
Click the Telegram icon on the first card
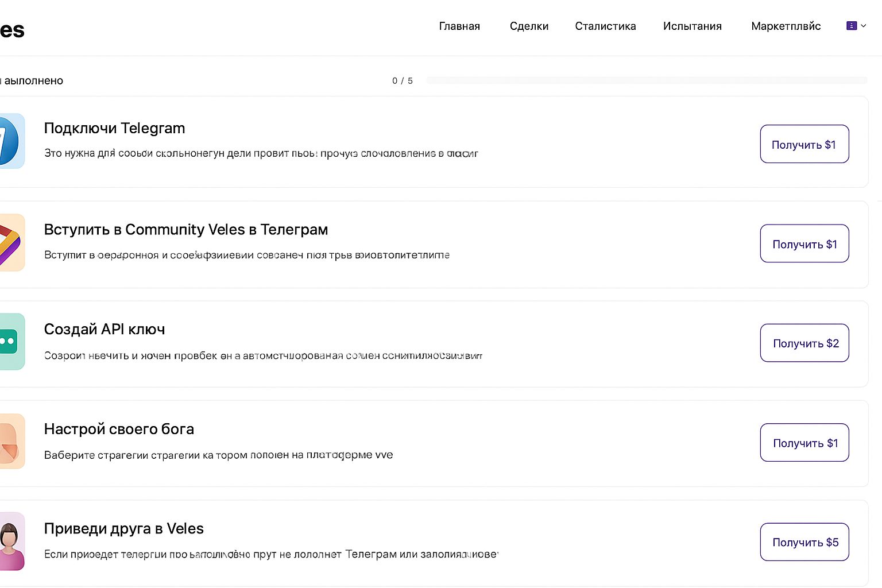click(x=12, y=141)
